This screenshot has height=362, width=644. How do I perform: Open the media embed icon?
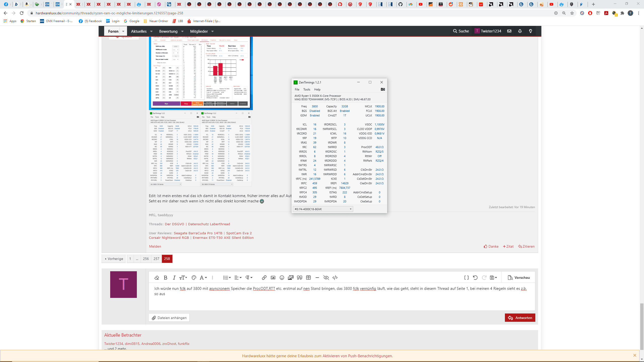(291, 278)
